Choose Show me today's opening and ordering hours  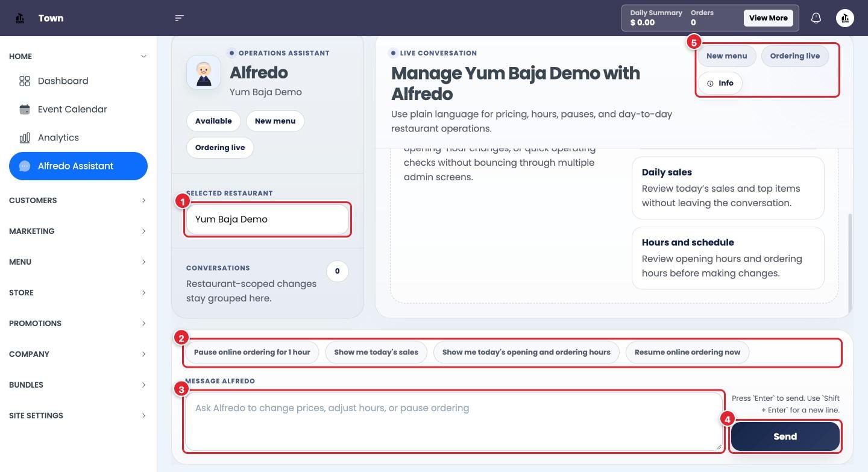pos(526,352)
